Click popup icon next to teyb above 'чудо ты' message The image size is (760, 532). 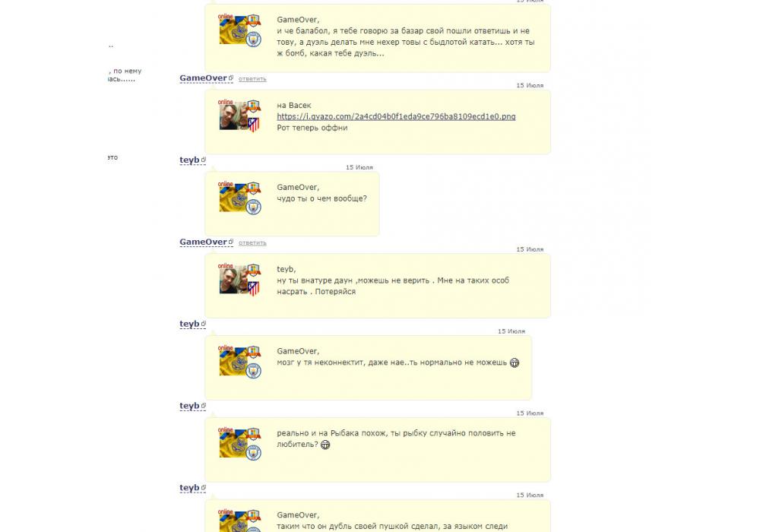204,160
